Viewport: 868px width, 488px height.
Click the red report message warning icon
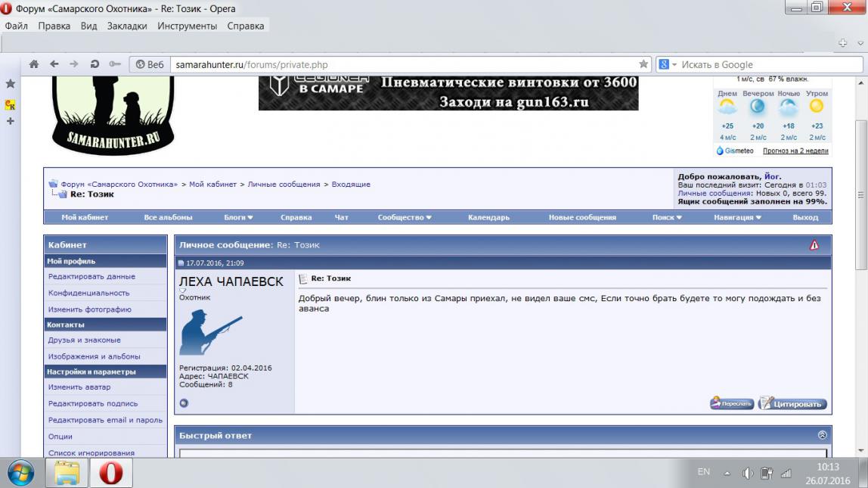pos(814,245)
